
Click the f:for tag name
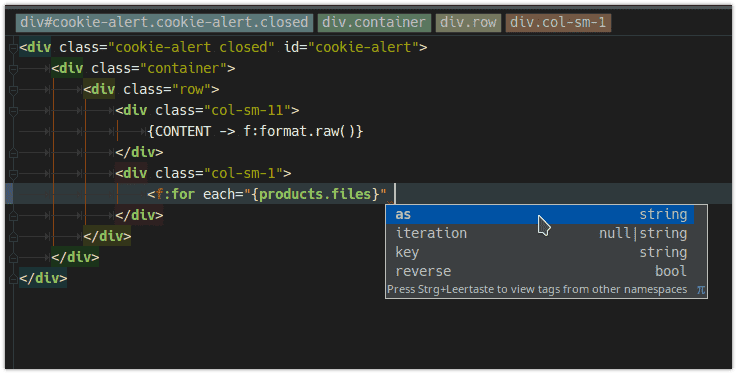175,194
